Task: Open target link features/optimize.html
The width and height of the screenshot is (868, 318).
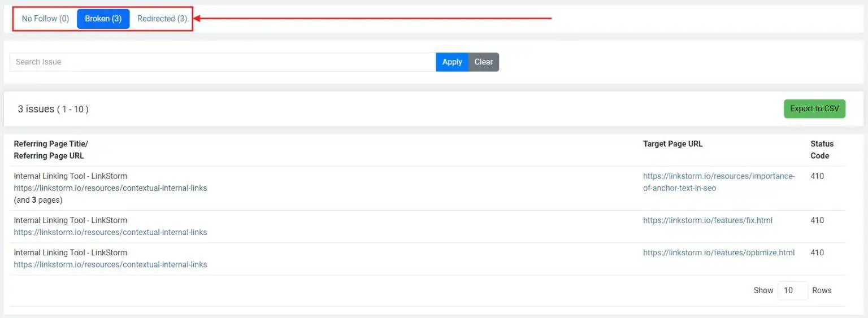Action: click(x=719, y=252)
